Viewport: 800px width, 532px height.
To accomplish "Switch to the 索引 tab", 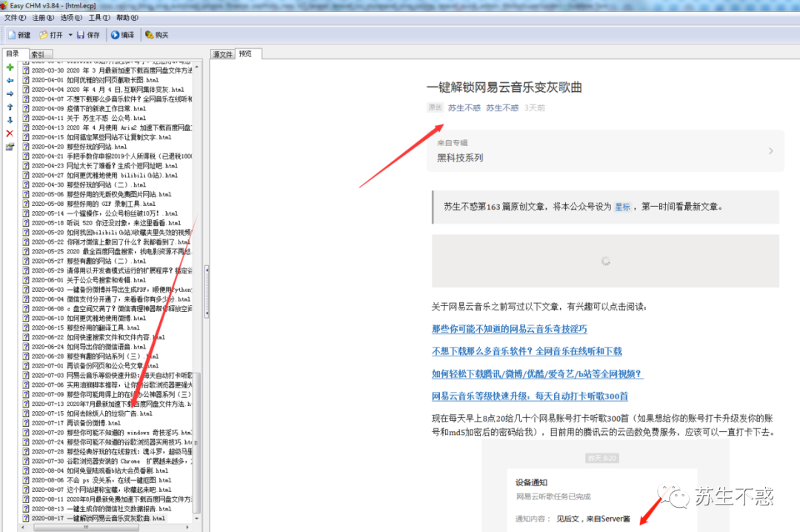I will coord(39,54).
